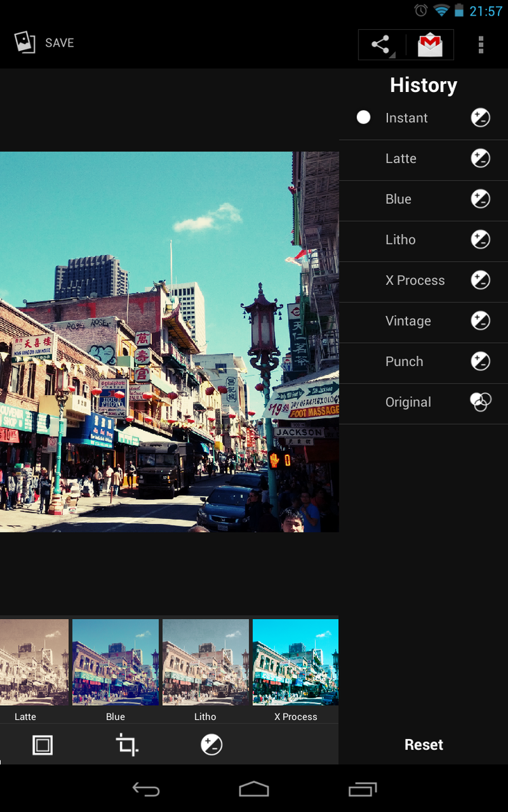The image size is (508, 812).
Task: Tap the Borders frame icon in bottom toolbar
Action: (42, 745)
